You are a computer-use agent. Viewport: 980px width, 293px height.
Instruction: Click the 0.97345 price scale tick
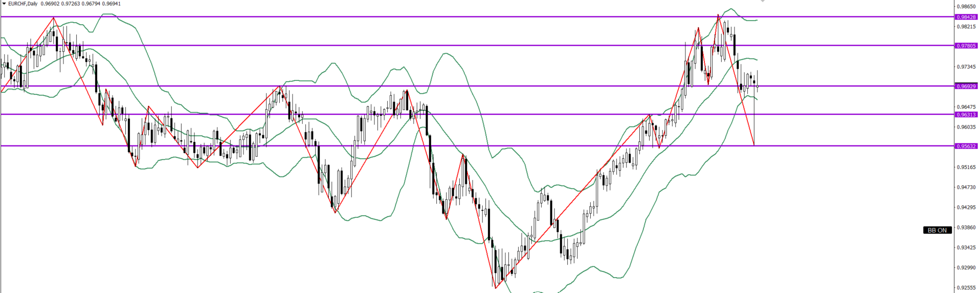(x=966, y=67)
